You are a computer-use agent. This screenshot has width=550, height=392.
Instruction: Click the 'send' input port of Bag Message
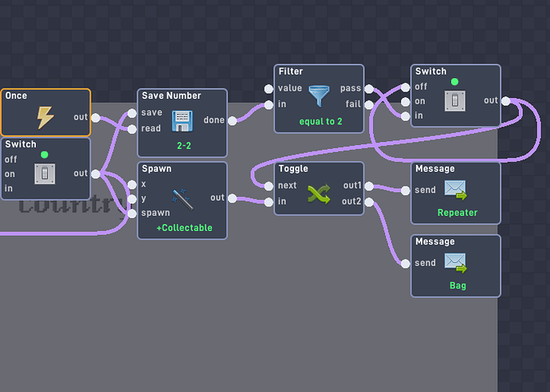coord(407,263)
